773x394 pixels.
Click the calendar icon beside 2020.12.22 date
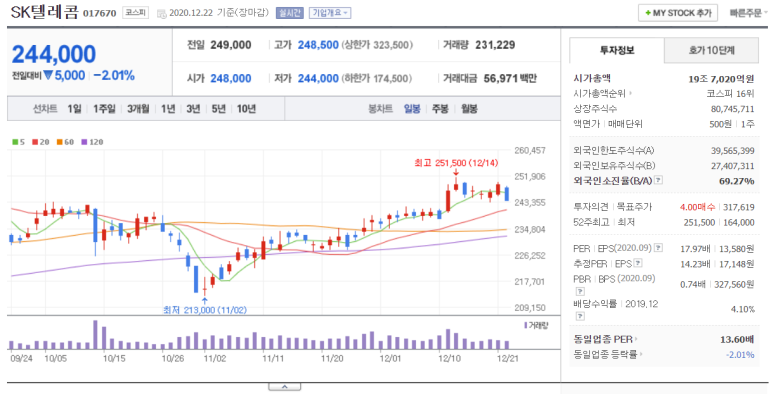(x=162, y=14)
